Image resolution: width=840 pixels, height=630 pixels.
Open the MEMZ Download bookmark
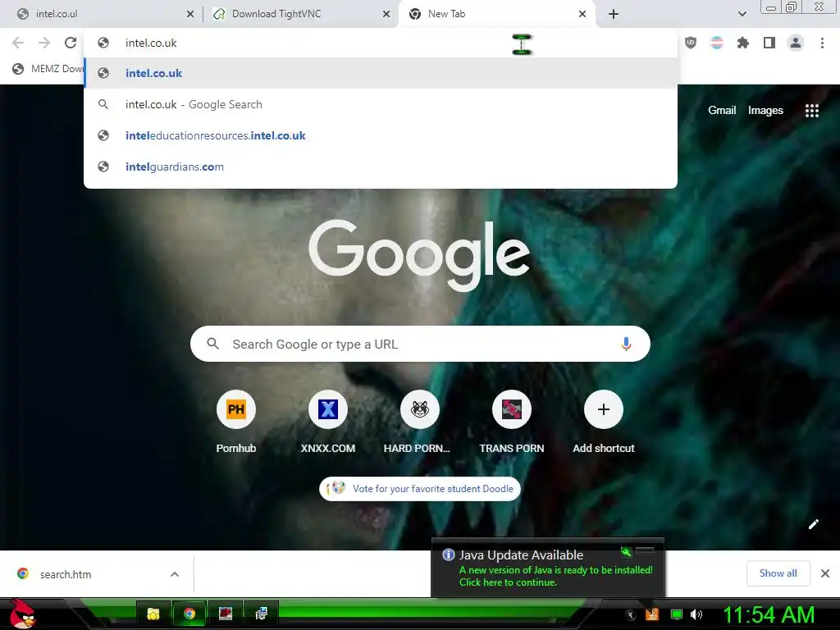47,69
